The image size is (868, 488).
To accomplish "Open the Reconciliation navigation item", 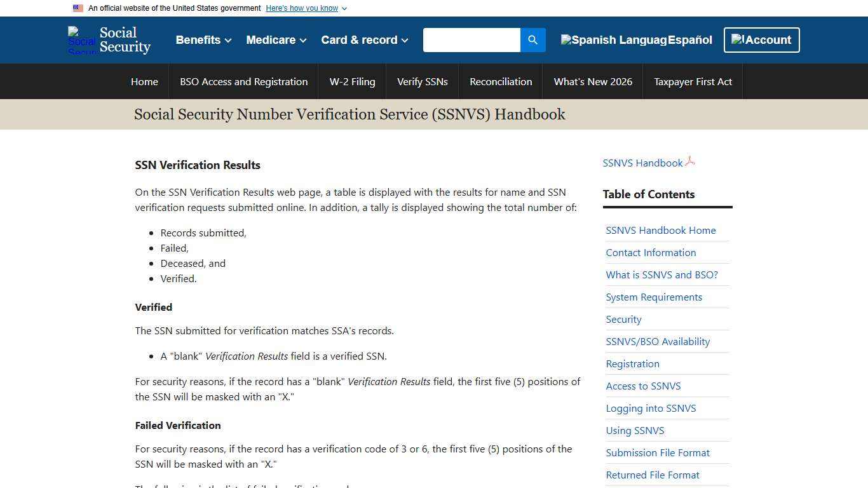I will coord(501,81).
